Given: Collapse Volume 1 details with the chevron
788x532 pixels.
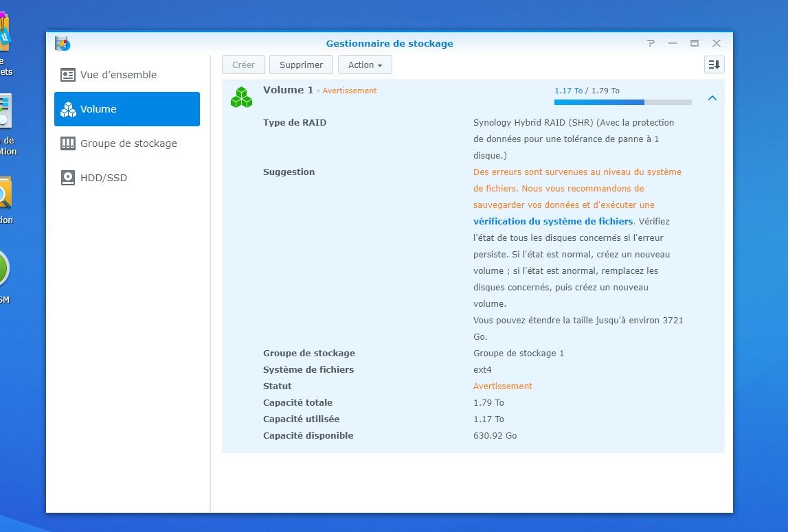Looking at the screenshot, I should click(x=712, y=98).
